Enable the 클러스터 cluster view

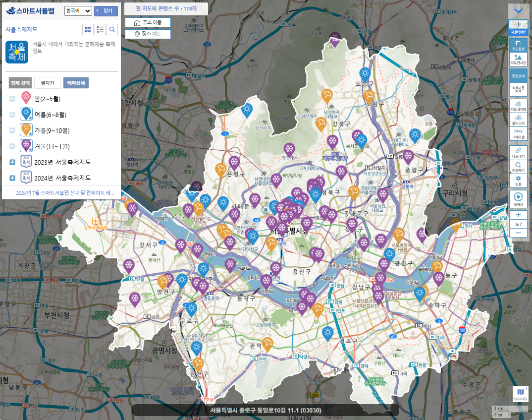(x=518, y=119)
